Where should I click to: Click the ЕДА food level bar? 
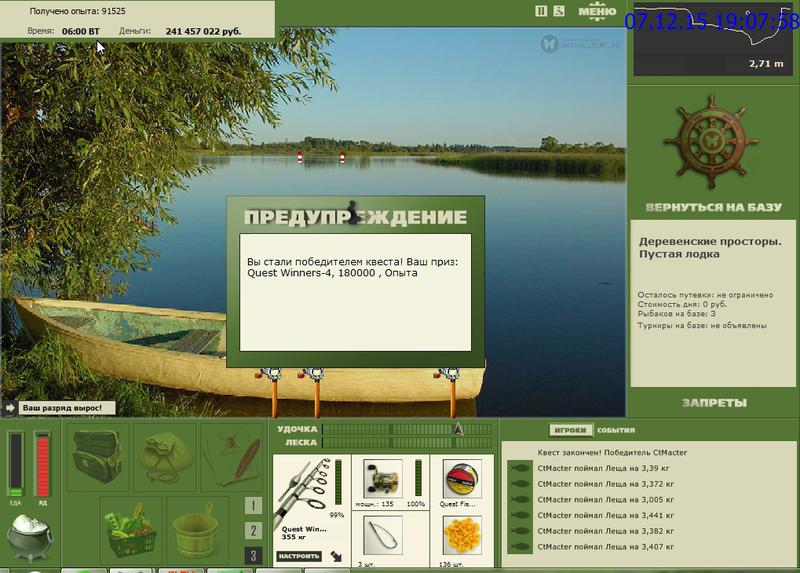pos(16,464)
